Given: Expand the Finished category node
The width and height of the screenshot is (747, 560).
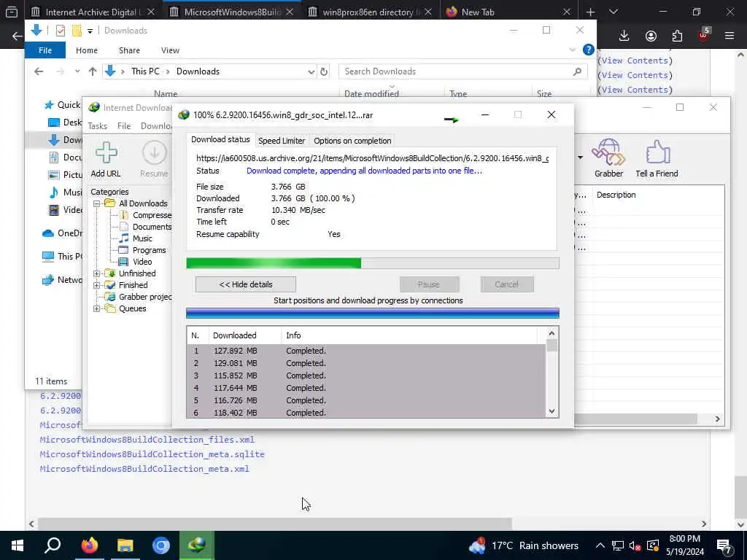Looking at the screenshot, I should pos(96,285).
